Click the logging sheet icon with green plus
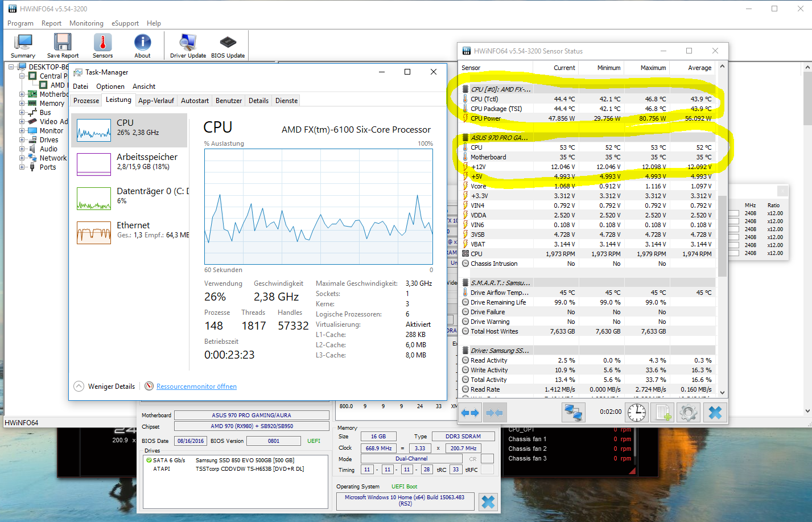The width and height of the screenshot is (812, 522). [662, 412]
